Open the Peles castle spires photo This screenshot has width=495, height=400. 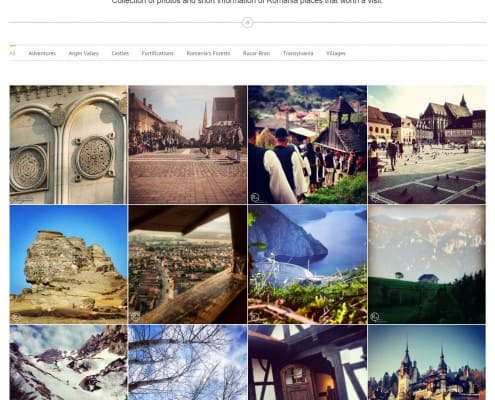click(427, 363)
